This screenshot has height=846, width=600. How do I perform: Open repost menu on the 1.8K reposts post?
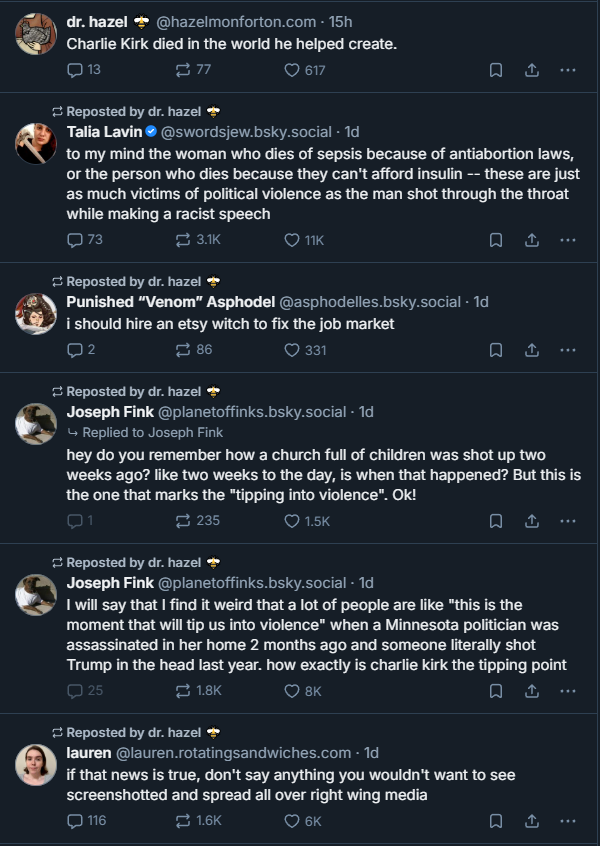point(184,691)
